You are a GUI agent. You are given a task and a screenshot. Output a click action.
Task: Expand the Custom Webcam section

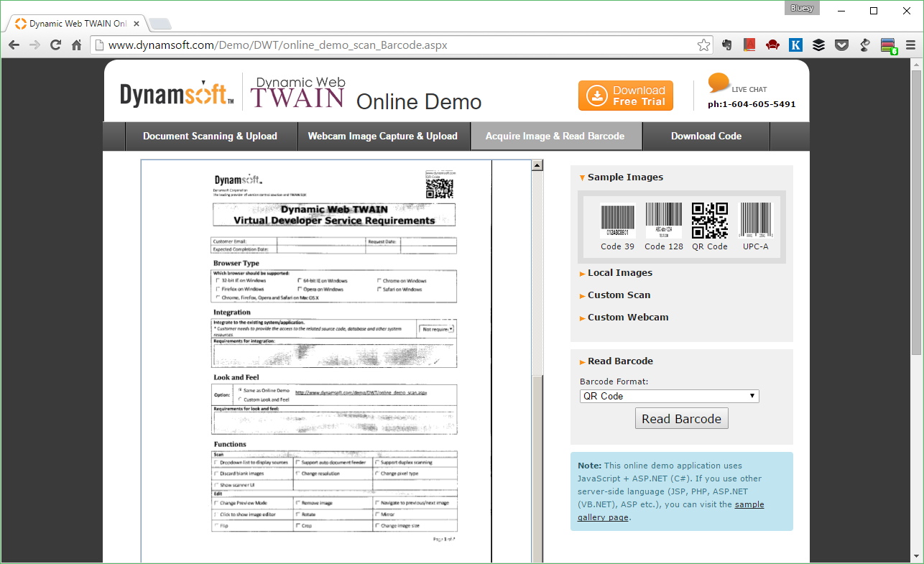627,318
